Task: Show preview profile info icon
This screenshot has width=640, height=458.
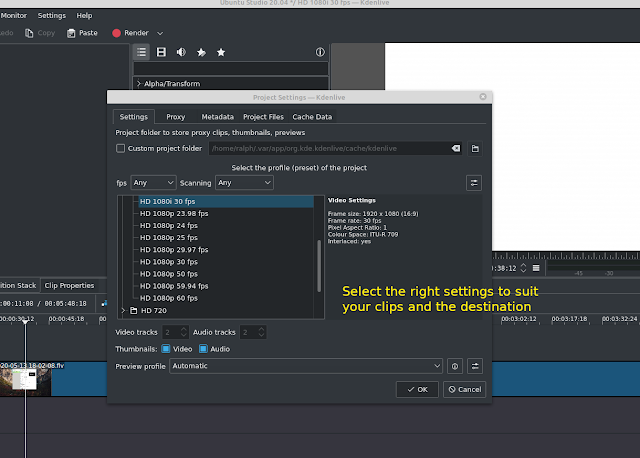Action: (x=455, y=366)
